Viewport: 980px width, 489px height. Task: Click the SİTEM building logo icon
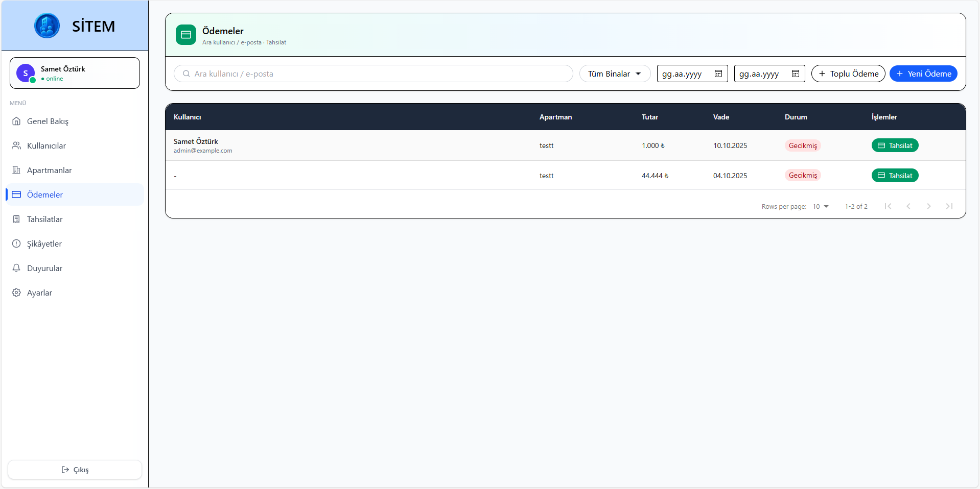coord(47,26)
